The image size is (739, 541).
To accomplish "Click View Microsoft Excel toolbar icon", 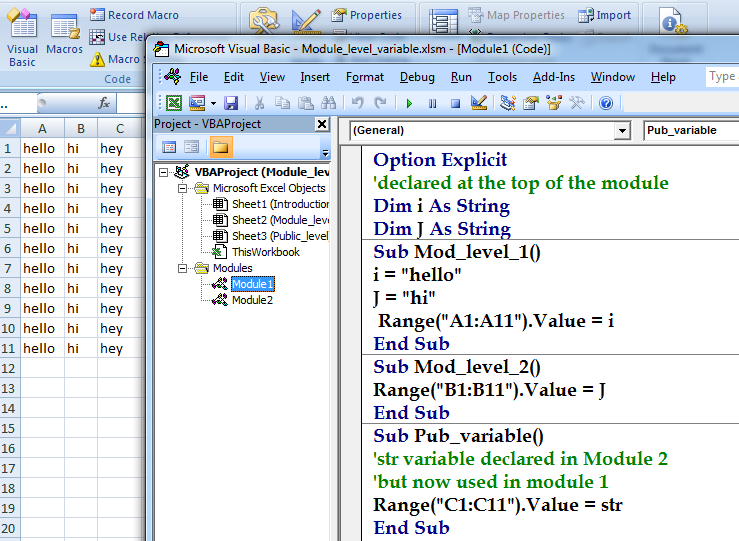I will pyautogui.click(x=174, y=103).
